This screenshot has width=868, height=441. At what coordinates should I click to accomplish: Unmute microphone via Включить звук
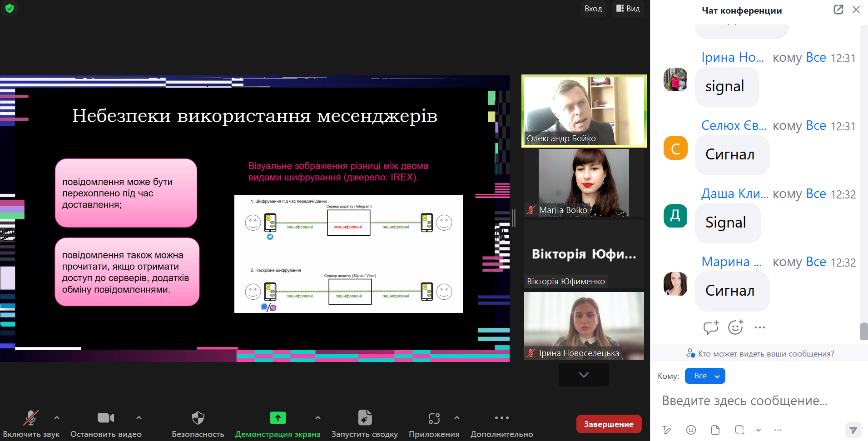point(31,418)
